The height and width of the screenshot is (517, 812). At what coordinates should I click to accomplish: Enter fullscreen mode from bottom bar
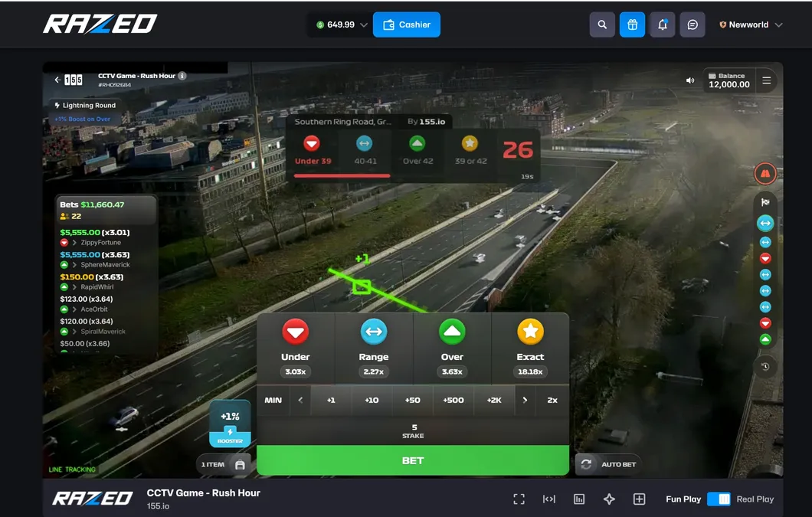point(519,499)
